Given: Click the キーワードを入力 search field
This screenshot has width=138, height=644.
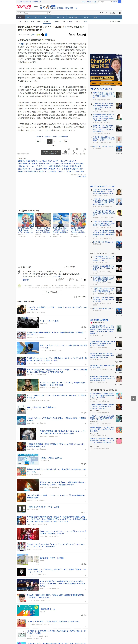Looking at the screenshot, I should (32, 13).
